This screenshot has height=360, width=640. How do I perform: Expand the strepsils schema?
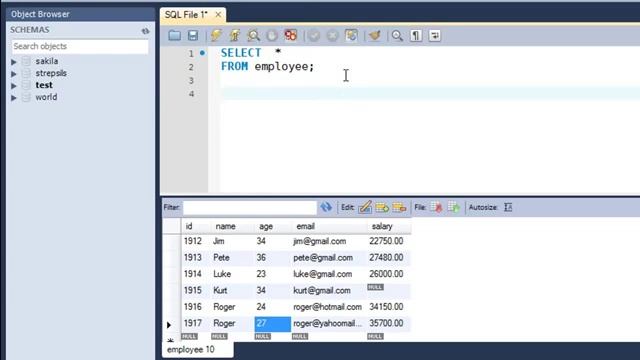[x=14, y=74]
